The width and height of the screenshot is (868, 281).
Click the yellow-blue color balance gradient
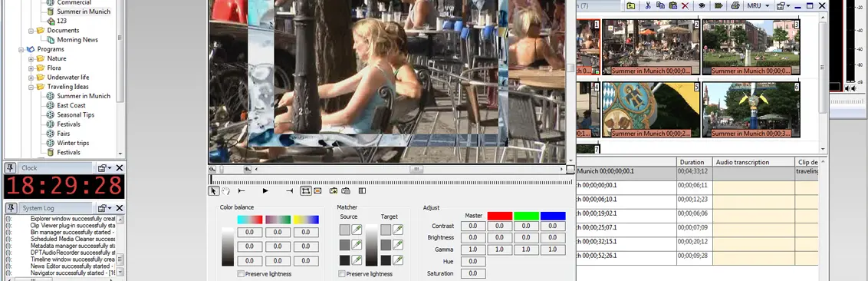tap(306, 220)
